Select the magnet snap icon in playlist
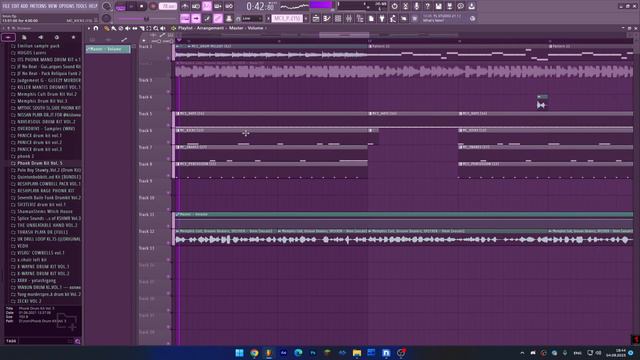 [x=96, y=28]
